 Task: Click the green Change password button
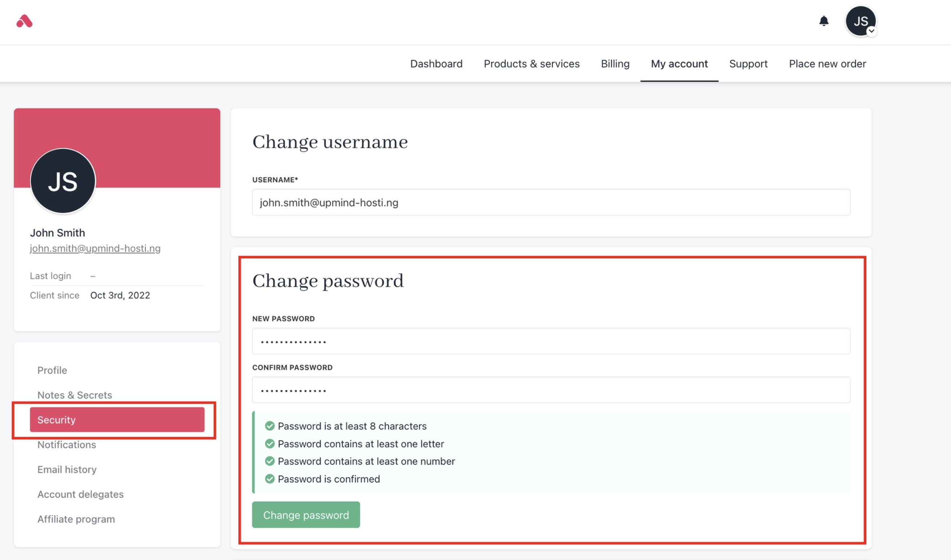tap(306, 515)
